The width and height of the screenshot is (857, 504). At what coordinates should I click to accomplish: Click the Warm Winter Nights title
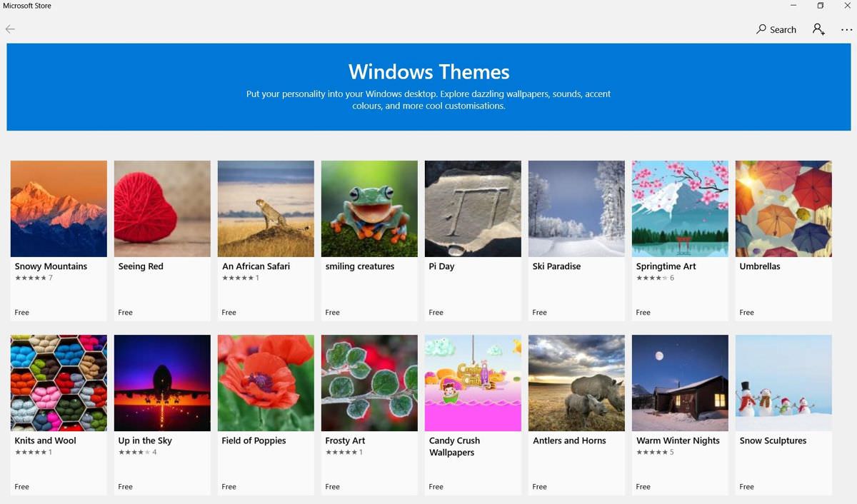[678, 440]
